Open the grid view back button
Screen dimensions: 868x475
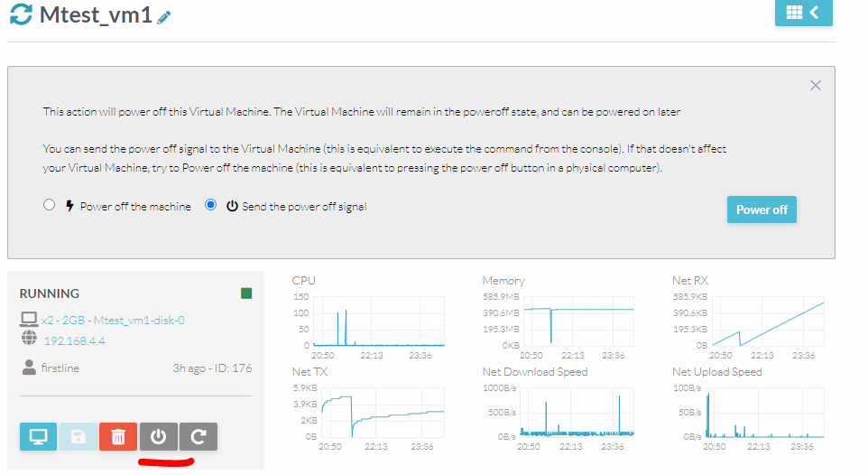pyautogui.click(x=803, y=13)
